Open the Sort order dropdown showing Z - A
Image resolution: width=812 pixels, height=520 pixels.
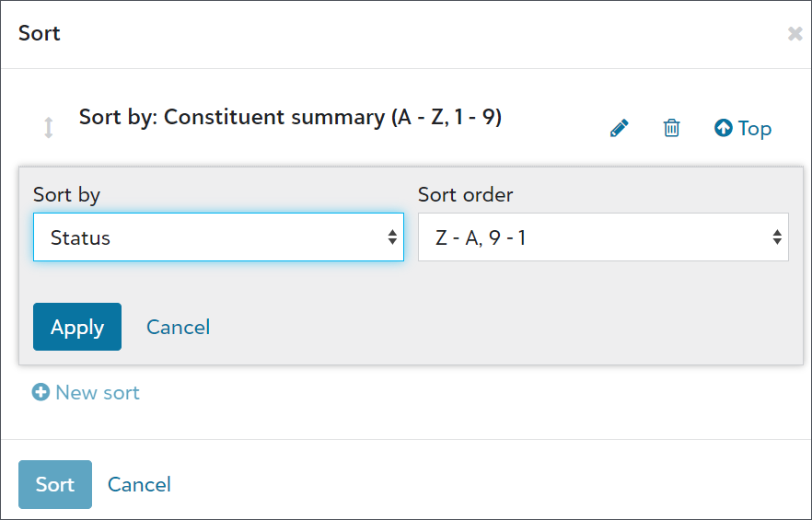603,237
